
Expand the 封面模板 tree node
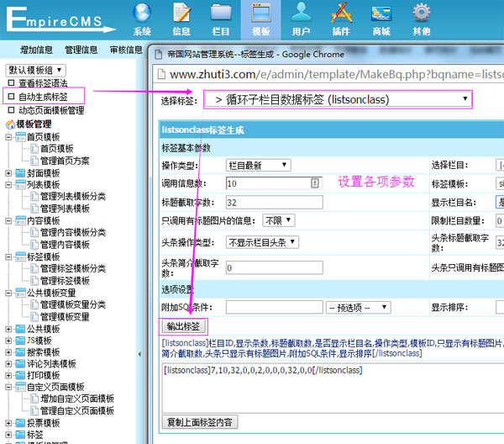tap(8, 173)
